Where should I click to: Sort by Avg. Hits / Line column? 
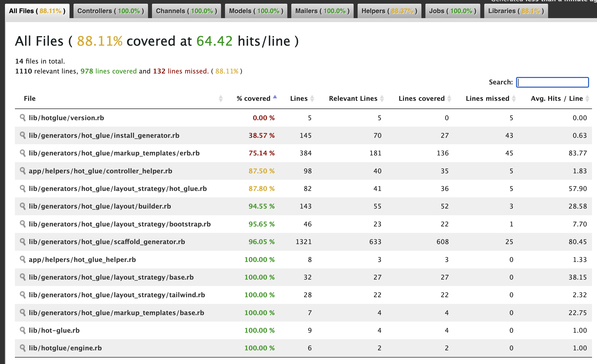point(557,99)
